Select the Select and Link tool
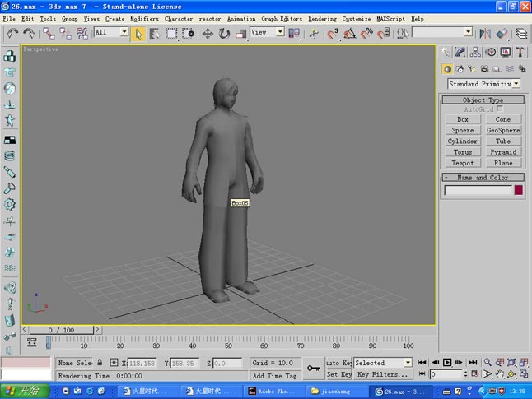 (x=49, y=33)
